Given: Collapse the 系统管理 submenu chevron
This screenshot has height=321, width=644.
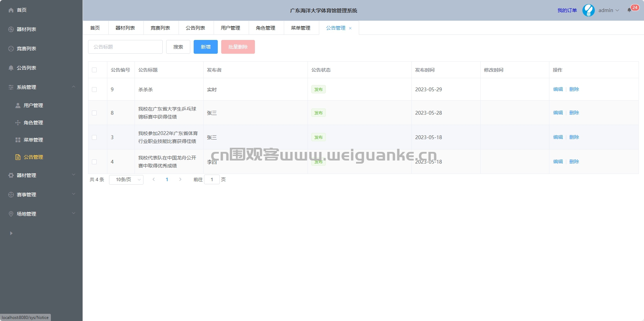Looking at the screenshot, I should tap(73, 87).
